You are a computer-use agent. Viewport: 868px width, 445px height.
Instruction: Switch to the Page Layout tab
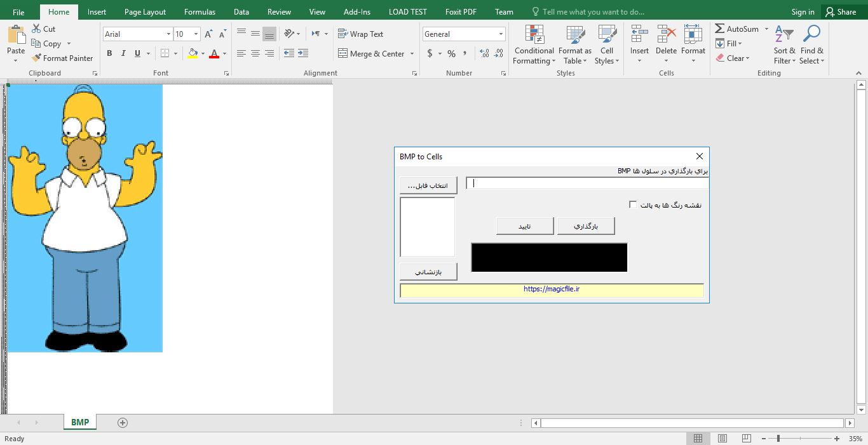click(145, 11)
